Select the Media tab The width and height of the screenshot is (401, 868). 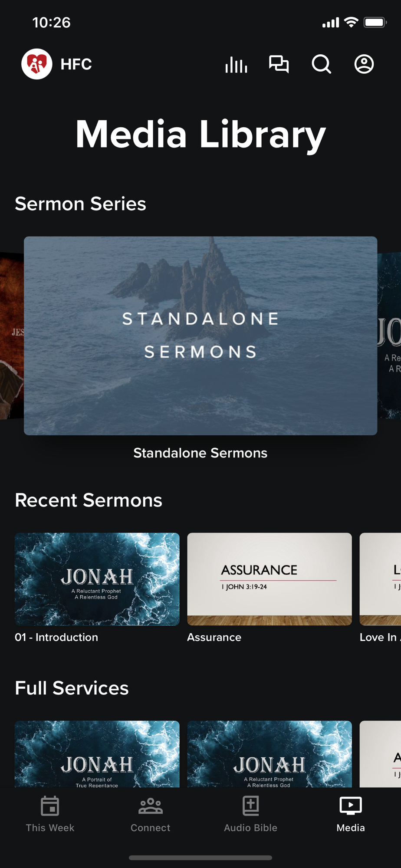(x=351, y=814)
